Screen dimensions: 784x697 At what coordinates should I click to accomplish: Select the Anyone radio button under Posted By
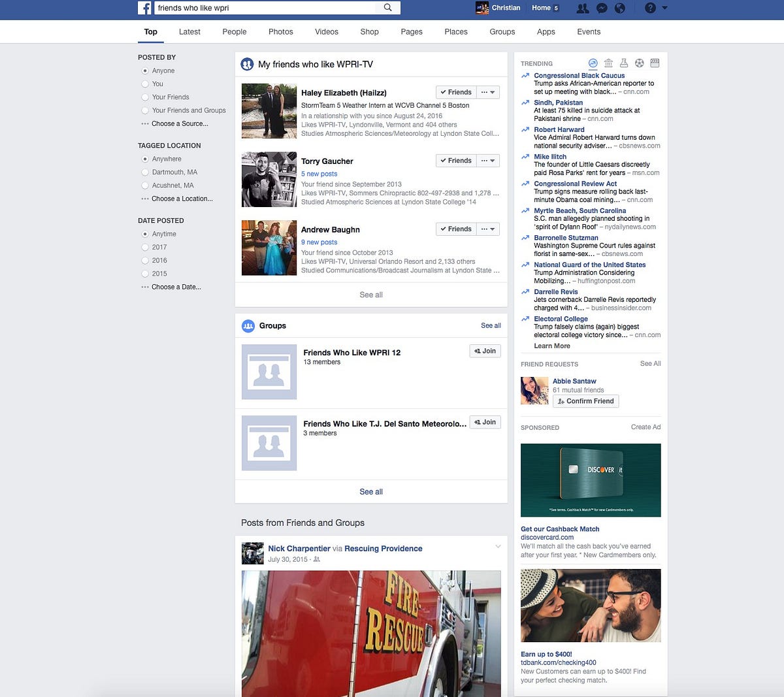pos(146,71)
